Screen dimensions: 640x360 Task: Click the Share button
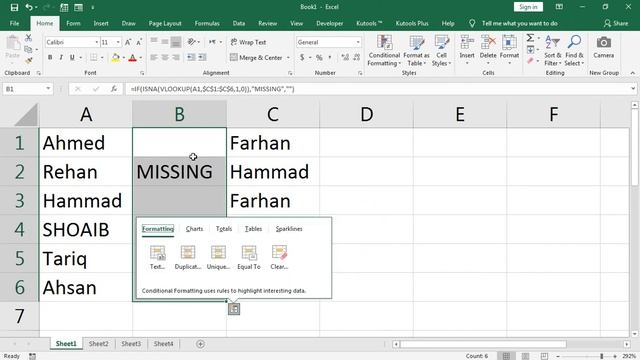[x=616, y=23]
